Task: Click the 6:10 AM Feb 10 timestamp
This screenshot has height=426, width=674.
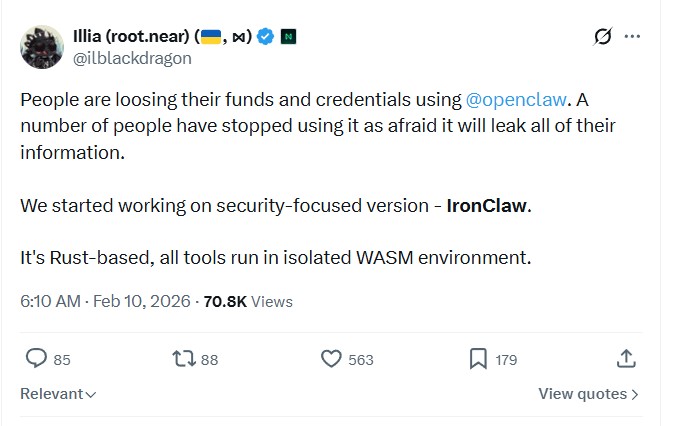Action: tap(104, 301)
